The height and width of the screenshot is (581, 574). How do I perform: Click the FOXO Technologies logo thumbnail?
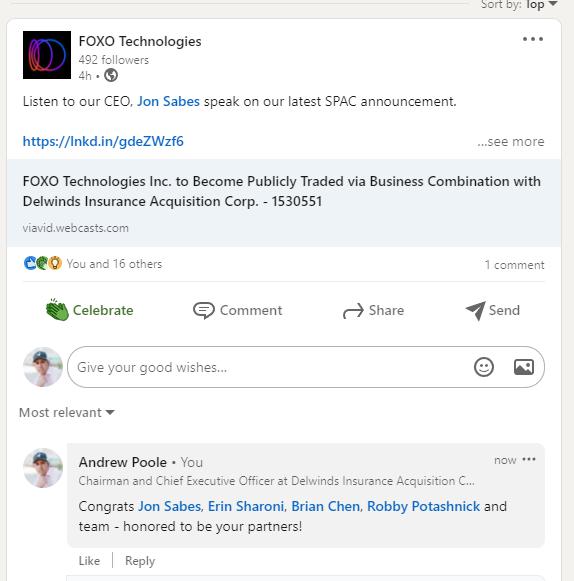click(47, 55)
